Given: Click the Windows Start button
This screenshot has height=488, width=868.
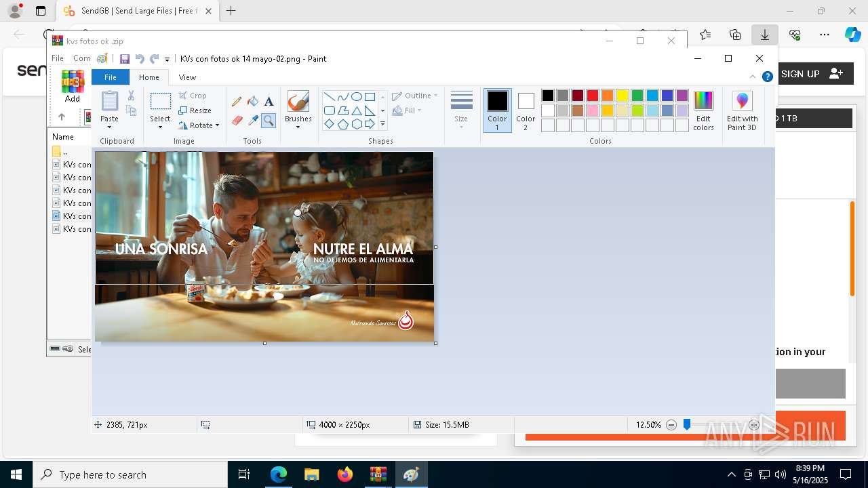Looking at the screenshot, I should 16,474.
